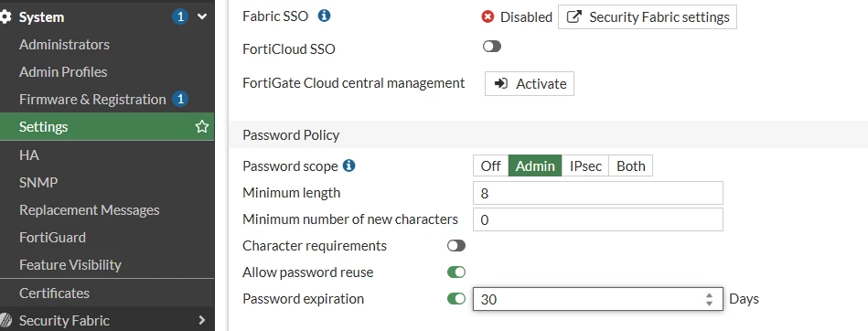Image resolution: width=868 pixels, height=331 pixels.
Task: Open FortiGuard in the sidebar
Action: [52, 238]
